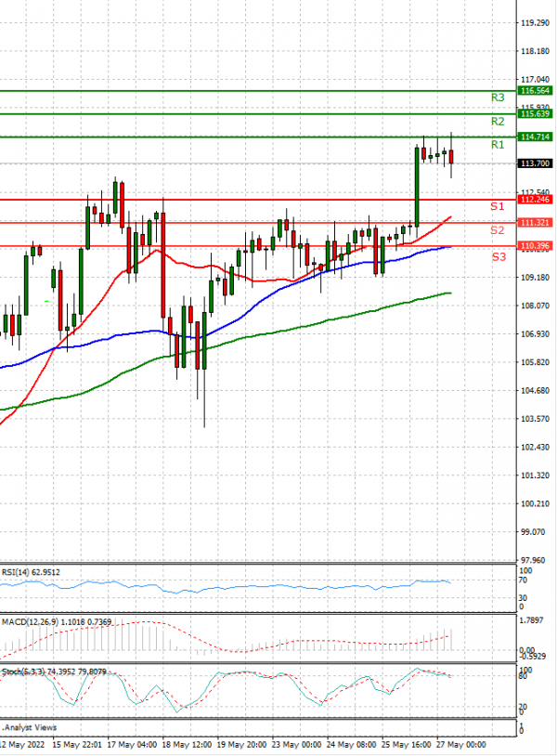Click the 27 May 00:00 time label
This screenshot has height=756, width=557.
(461, 745)
